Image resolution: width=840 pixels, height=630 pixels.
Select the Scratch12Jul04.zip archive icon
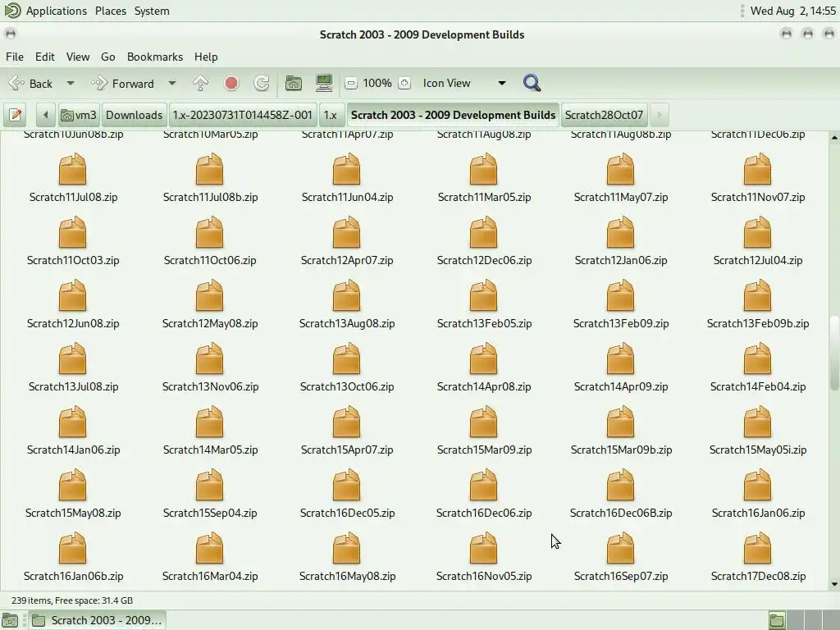click(757, 232)
